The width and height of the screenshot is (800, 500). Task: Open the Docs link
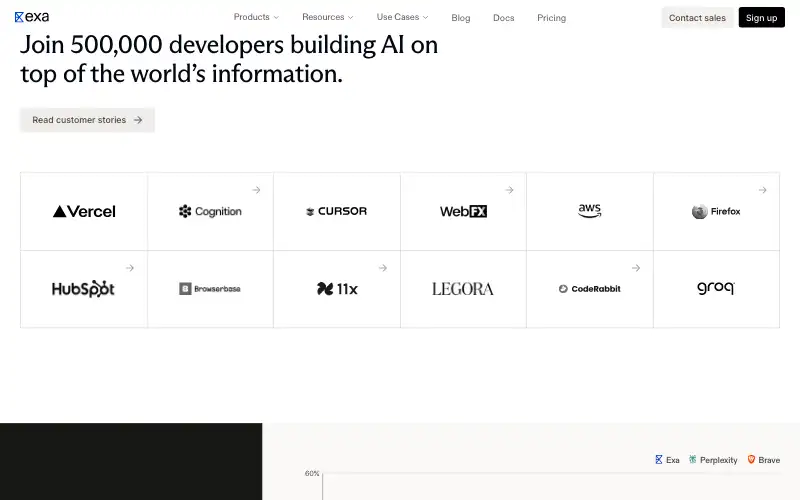pyautogui.click(x=504, y=18)
